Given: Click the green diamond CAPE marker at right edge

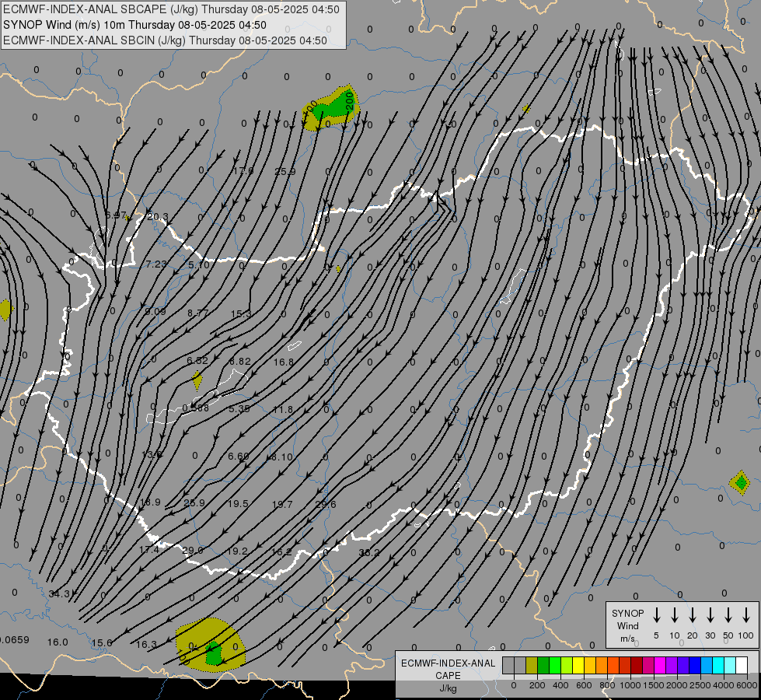Looking at the screenshot, I should click(741, 483).
